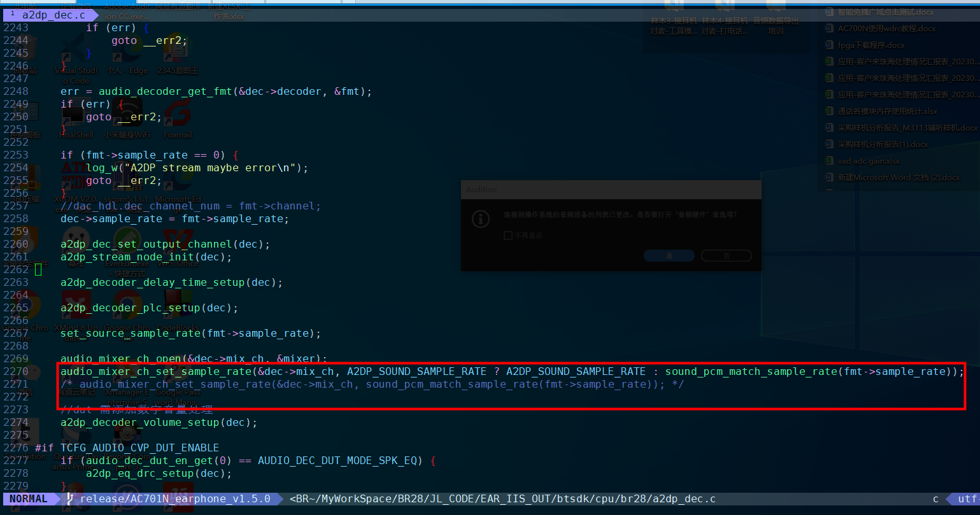Select the 回收站 recycle bin icon
Image resolution: width=980 pixels, height=515 pixels.
point(25,54)
